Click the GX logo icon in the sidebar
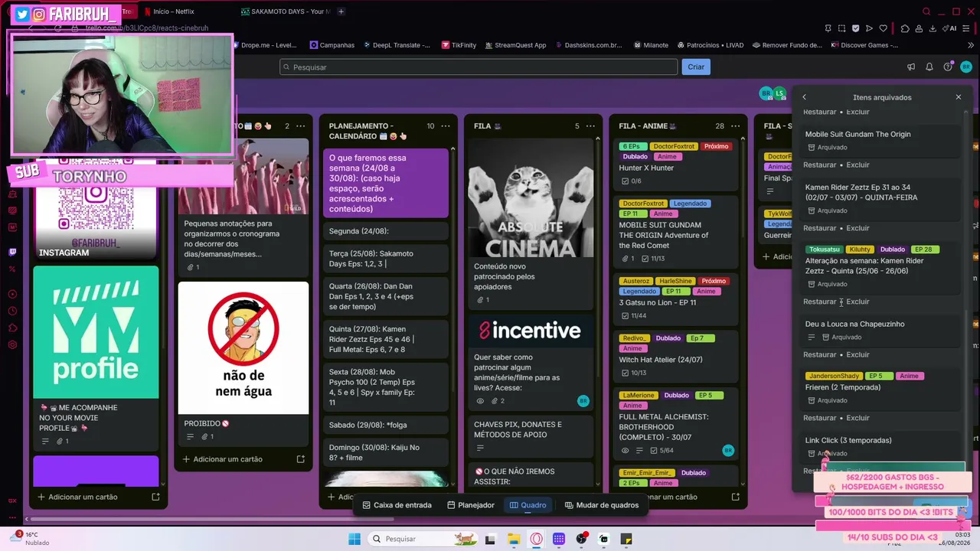Viewport: 980px width, 551px height. point(12,500)
